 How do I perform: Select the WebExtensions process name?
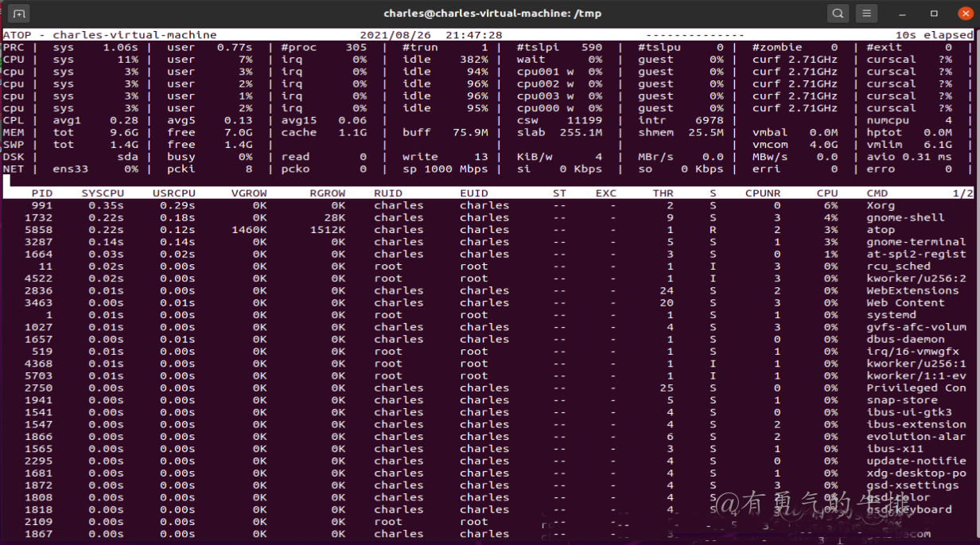click(912, 290)
